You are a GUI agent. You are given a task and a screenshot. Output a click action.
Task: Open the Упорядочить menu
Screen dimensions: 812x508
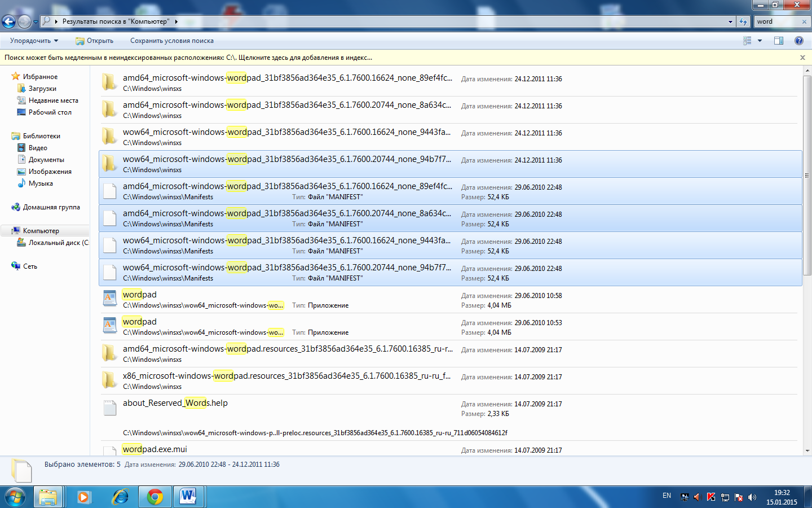point(34,41)
